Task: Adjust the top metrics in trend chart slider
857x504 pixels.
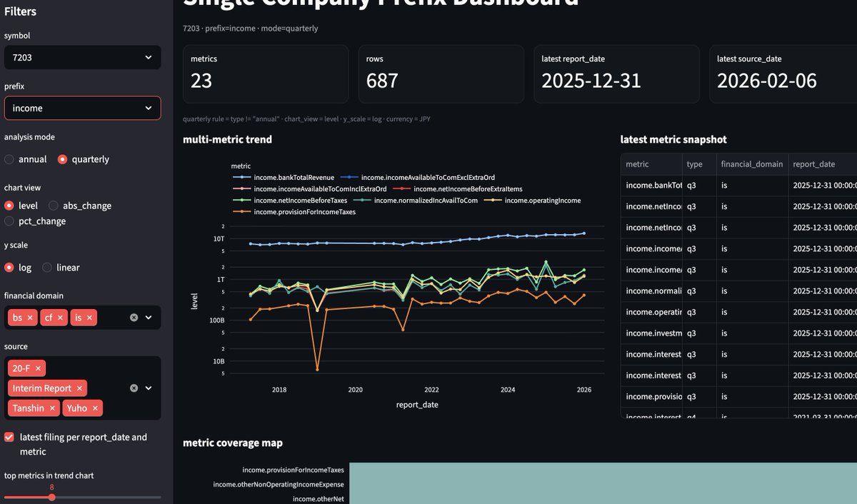Action: pyautogui.click(x=52, y=497)
